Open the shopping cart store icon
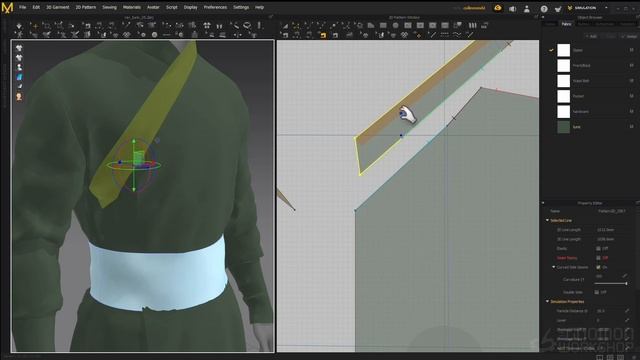This screenshot has width=640, height=360. tap(558, 9)
